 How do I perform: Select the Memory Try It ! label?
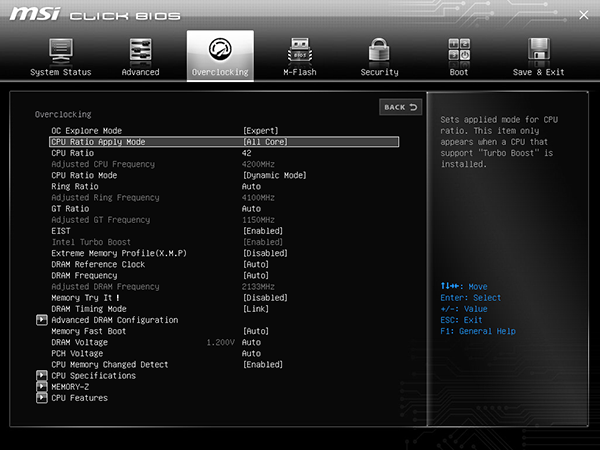pyautogui.click(x=85, y=298)
